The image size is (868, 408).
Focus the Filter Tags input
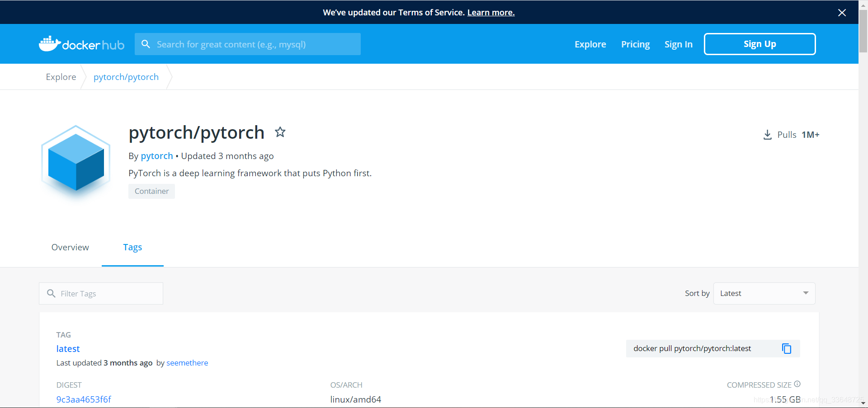pos(101,293)
